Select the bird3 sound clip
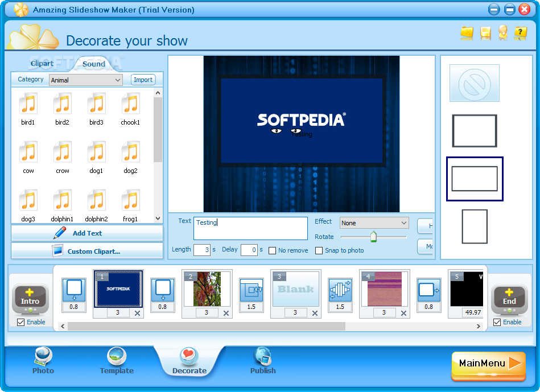 click(96, 109)
